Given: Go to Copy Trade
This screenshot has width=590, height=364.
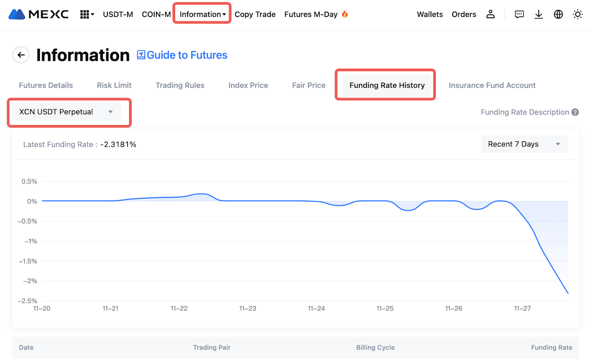Looking at the screenshot, I should 255,14.
